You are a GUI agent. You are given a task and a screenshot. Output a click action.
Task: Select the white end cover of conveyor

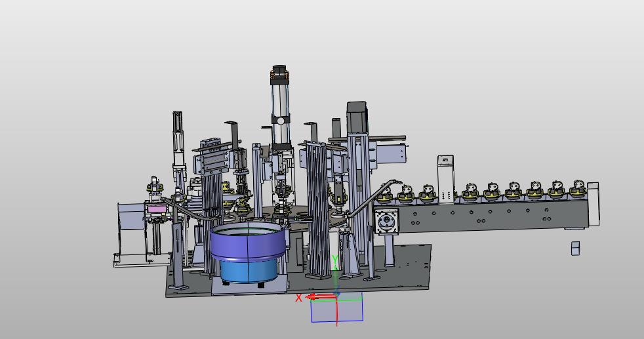coord(593,205)
